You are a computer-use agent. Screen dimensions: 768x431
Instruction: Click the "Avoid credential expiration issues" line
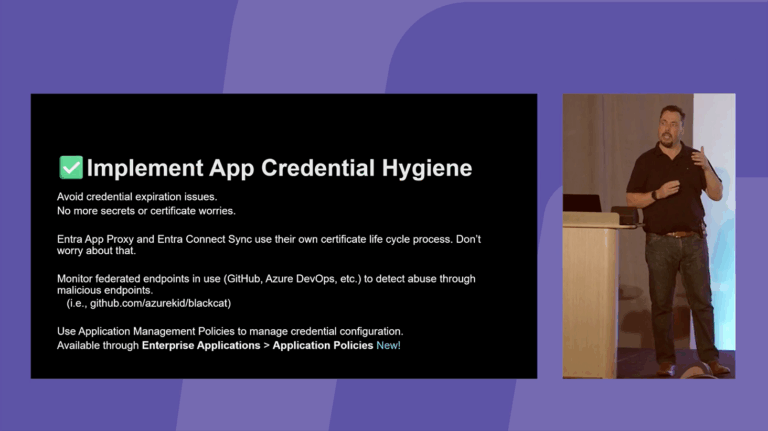pos(136,196)
